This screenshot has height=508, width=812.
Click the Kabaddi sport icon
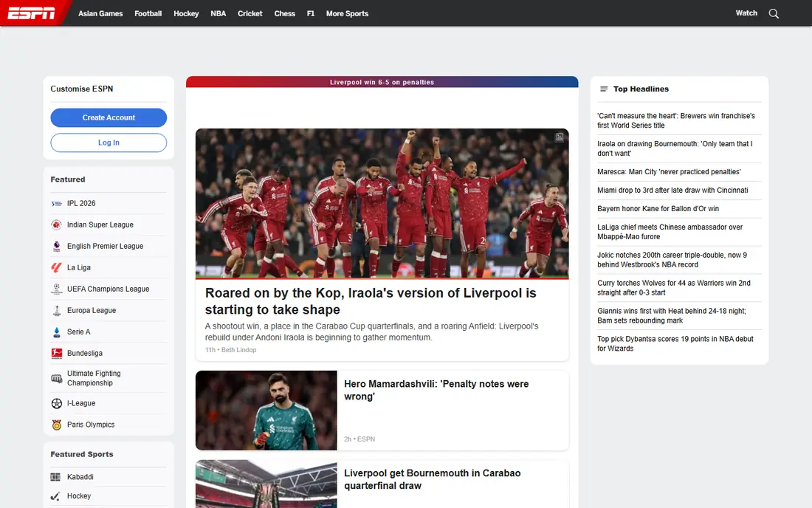point(55,477)
